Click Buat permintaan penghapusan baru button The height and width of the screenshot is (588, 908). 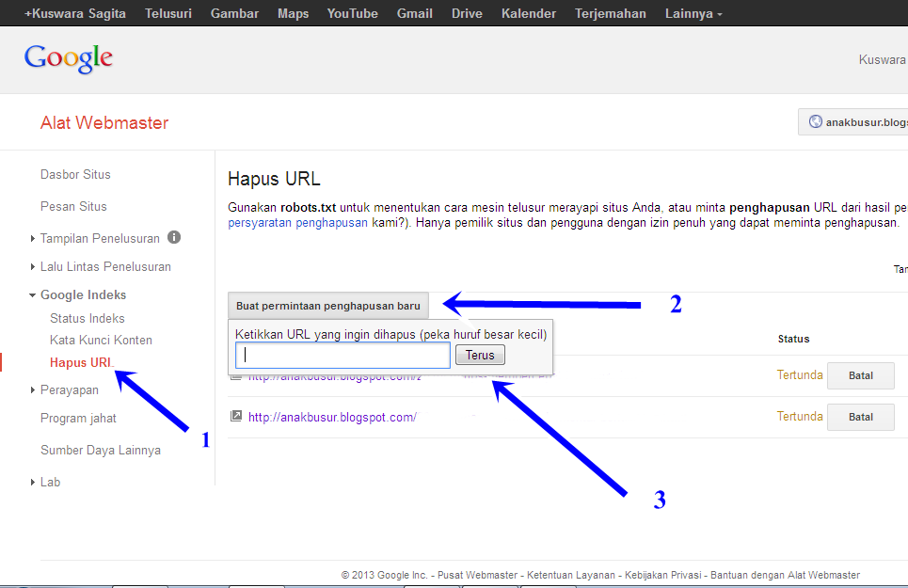tap(328, 306)
